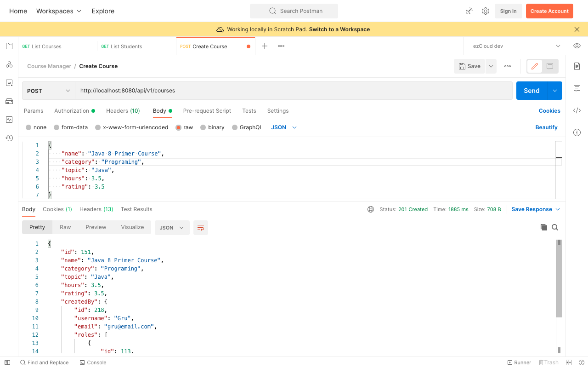Open request Info icon in right sidebar
588x368 pixels.
[577, 132]
